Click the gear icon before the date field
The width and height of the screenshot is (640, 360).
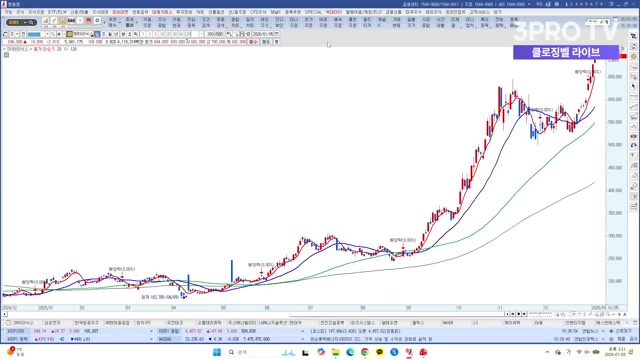tap(248, 34)
